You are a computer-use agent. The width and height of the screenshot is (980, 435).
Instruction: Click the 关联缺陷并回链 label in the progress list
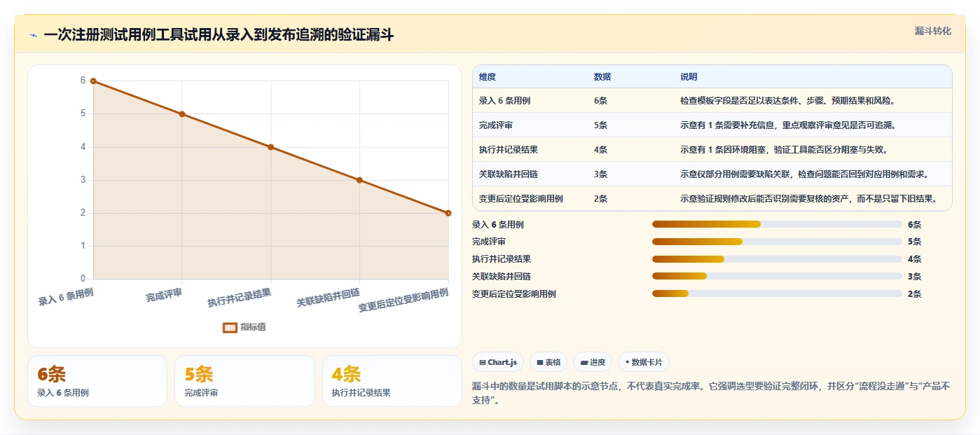click(502, 277)
